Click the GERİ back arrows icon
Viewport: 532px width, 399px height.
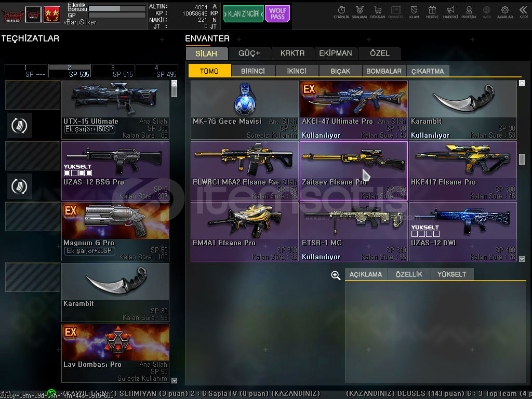pos(523,12)
